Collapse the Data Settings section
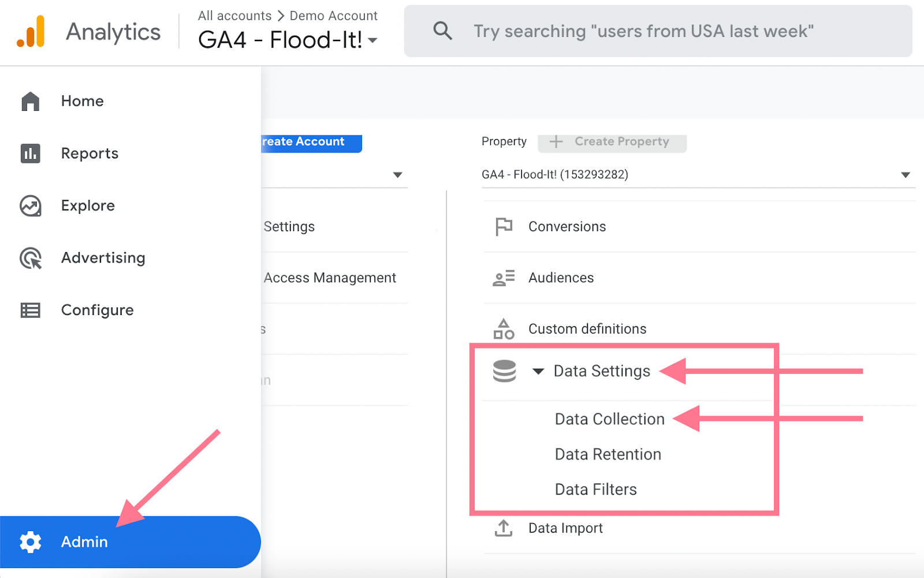 [x=538, y=372]
